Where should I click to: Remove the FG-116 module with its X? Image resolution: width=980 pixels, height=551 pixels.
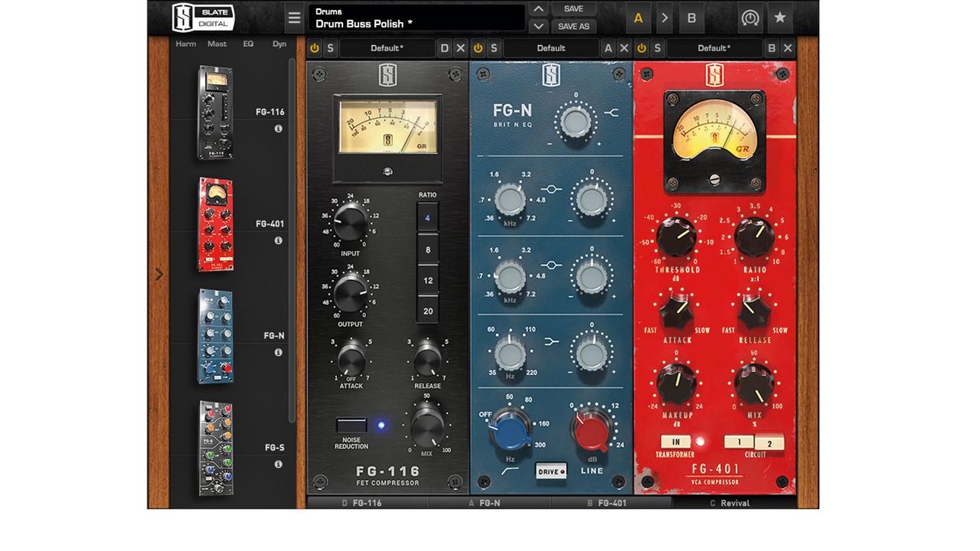click(460, 48)
